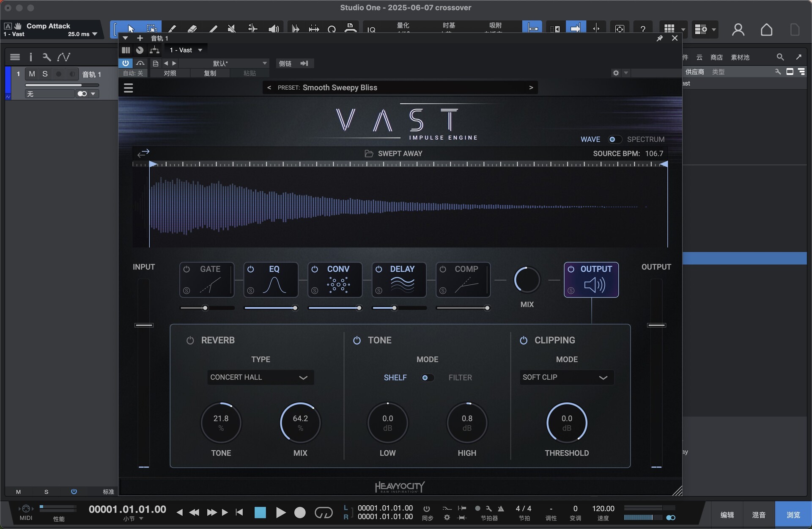Click the 侧链 sidechain button
The height and width of the screenshot is (529, 812).
coord(285,63)
